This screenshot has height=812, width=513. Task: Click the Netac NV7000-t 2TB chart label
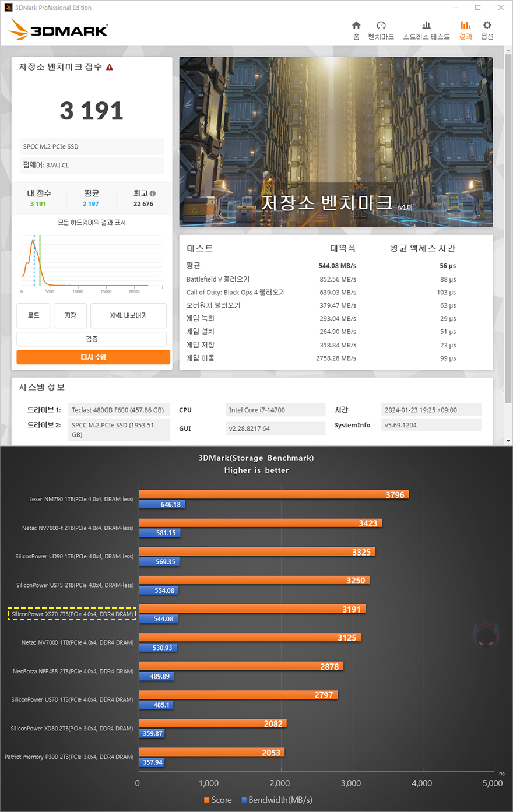click(x=78, y=528)
